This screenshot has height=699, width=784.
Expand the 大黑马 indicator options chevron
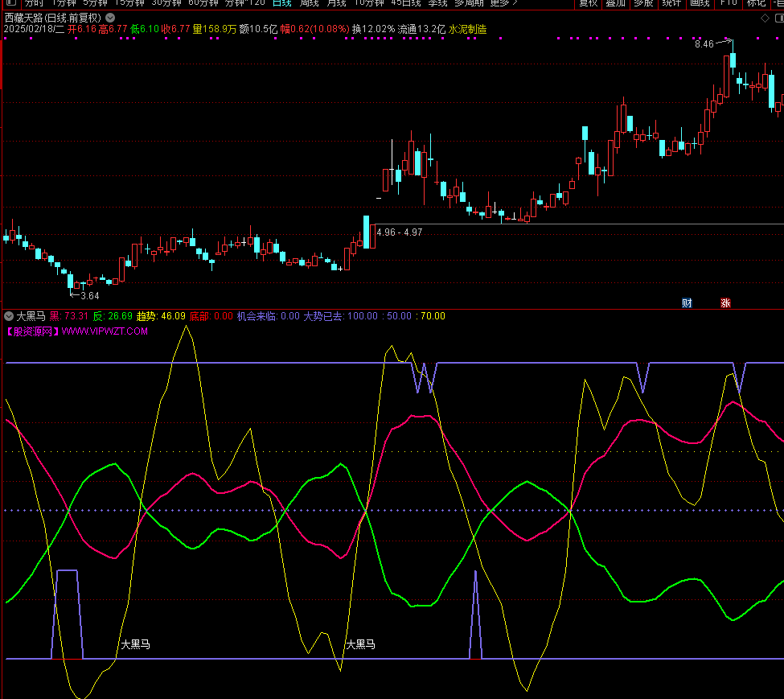9,316
